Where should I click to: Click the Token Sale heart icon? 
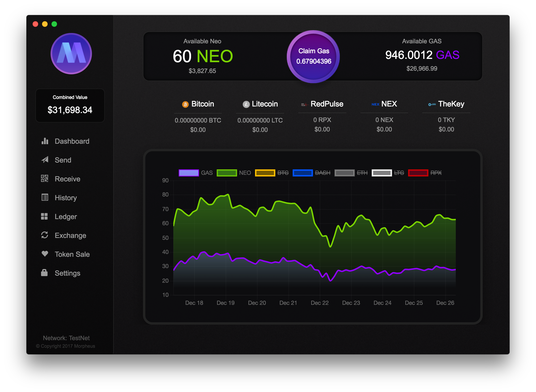pyautogui.click(x=45, y=254)
